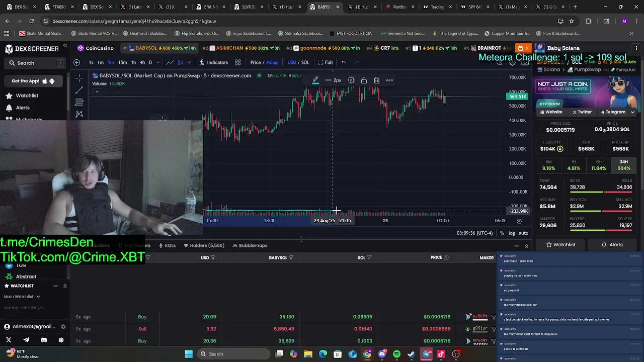
Task: Select the 24H stats tab
Action: pos(624,165)
